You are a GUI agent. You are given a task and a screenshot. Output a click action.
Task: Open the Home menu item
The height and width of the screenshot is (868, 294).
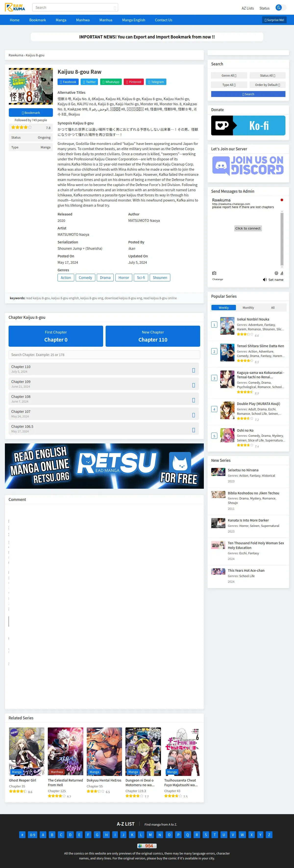[x=14, y=20]
